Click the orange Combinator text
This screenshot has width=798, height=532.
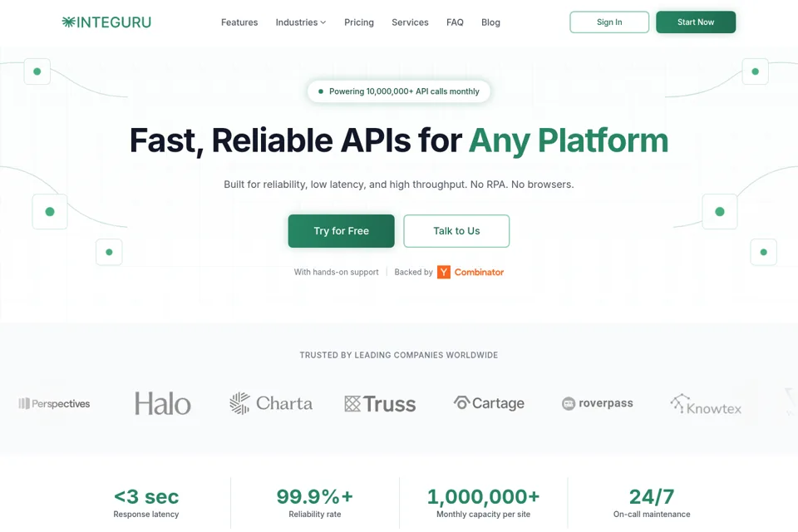pyautogui.click(x=479, y=273)
